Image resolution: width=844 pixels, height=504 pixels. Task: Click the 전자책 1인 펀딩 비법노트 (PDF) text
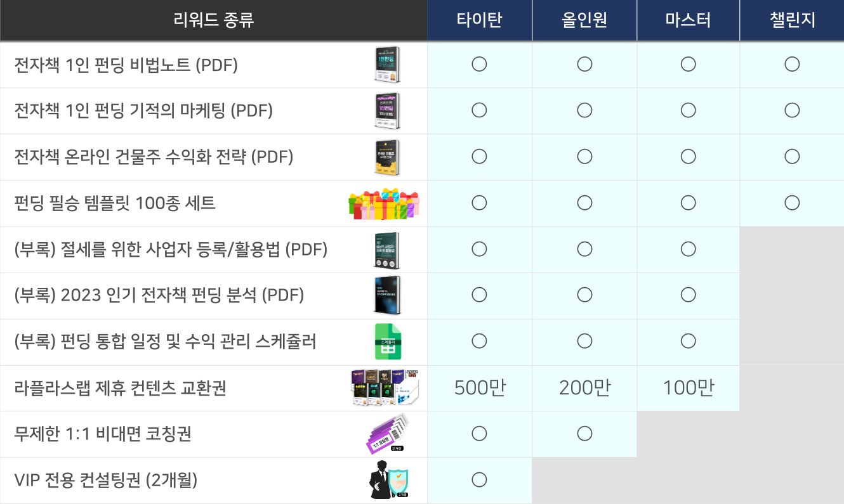126,65
